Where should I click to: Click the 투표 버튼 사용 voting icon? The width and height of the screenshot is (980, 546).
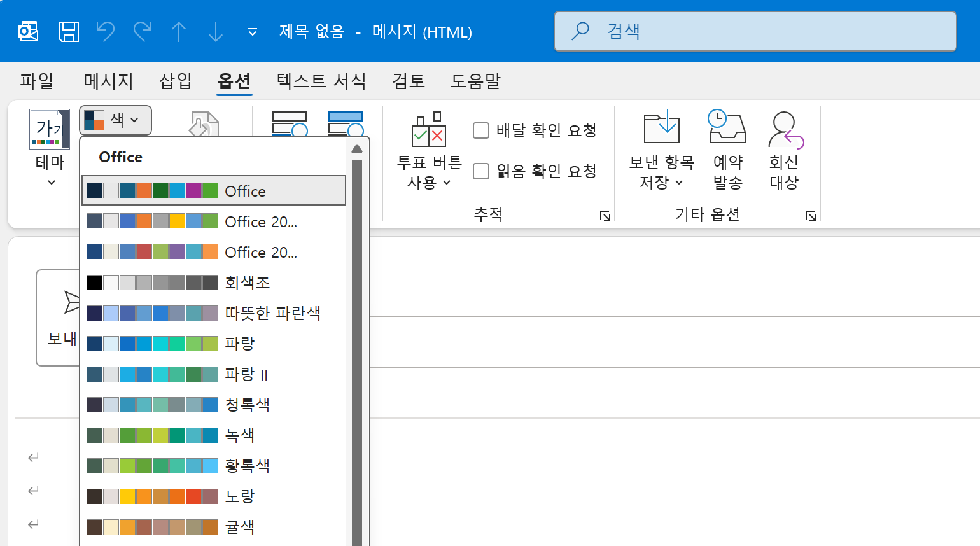point(429,129)
